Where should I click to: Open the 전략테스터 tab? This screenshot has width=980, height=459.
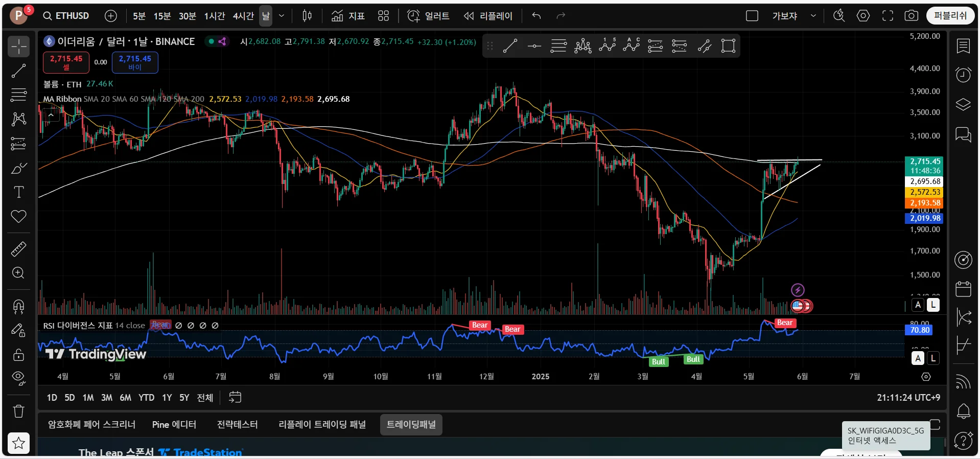(237, 425)
